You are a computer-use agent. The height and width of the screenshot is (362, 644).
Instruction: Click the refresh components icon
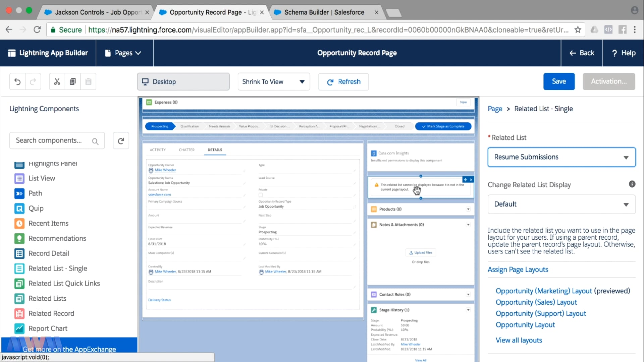(122, 140)
